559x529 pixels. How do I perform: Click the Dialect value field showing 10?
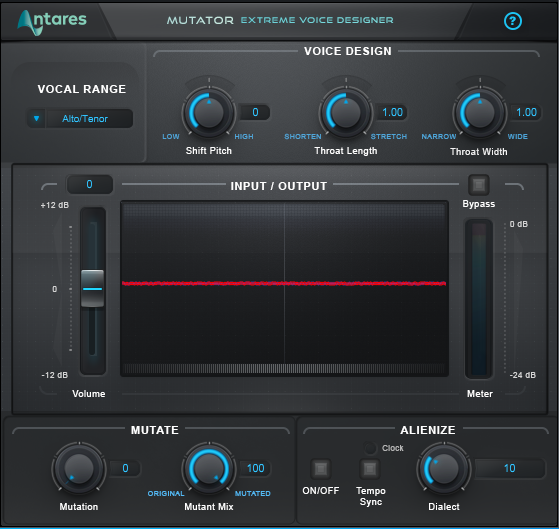[x=510, y=468]
